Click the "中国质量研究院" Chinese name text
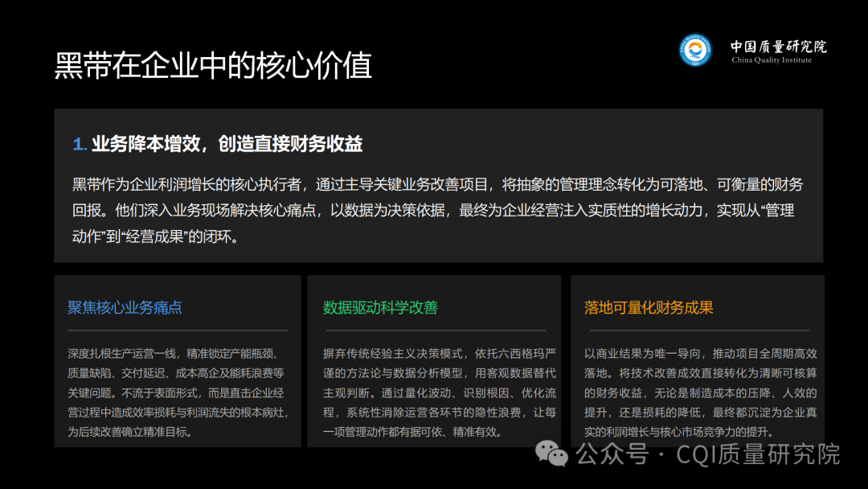The height and width of the screenshot is (489, 868). pyautogui.click(x=778, y=47)
